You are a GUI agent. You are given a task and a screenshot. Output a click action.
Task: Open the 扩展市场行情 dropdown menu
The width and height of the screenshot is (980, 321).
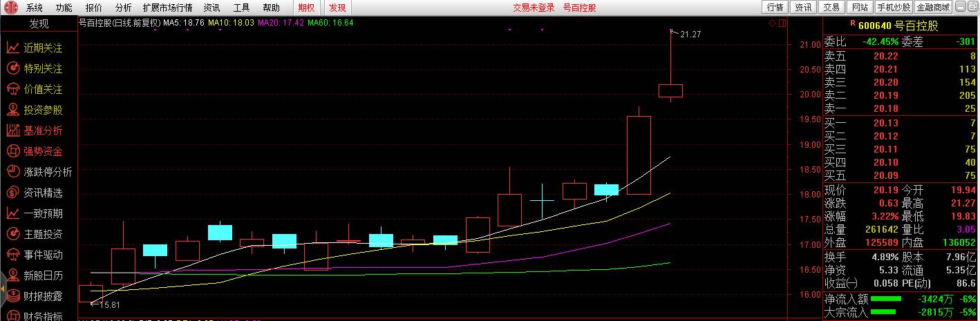tap(167, 8)
